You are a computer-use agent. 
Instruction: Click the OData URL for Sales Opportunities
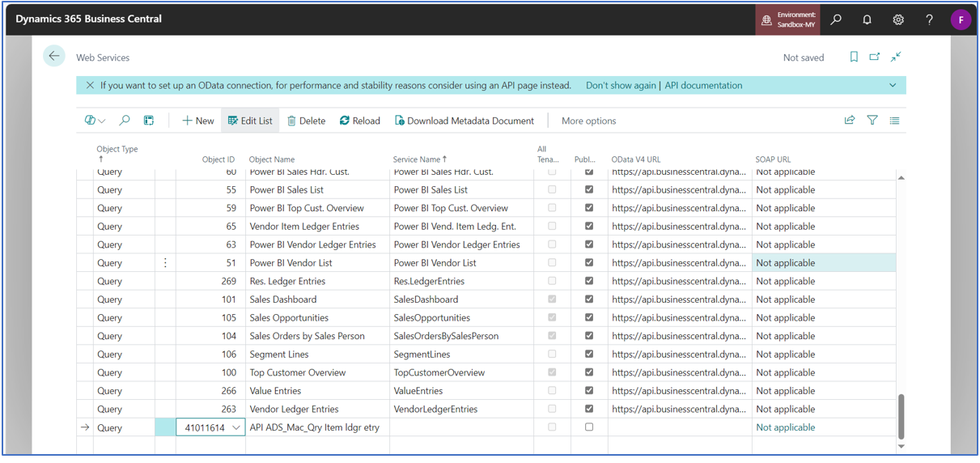click(679, 317)
